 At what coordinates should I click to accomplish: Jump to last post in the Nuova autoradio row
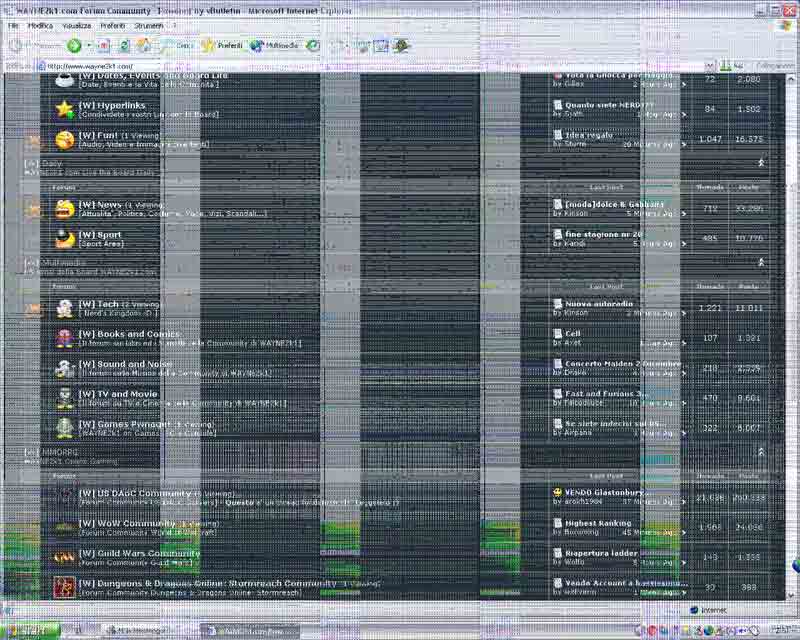pyautogui.click(x=684, y=313)
